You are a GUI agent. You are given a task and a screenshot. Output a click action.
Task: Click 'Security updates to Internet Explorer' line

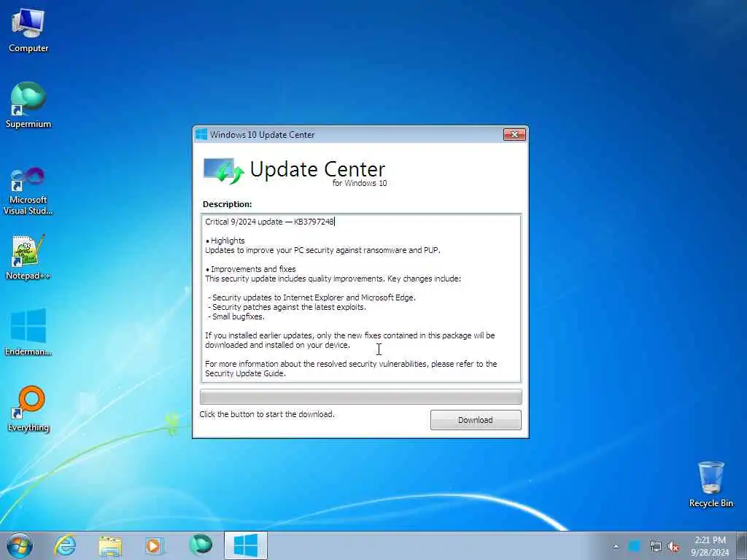[311, 297]
